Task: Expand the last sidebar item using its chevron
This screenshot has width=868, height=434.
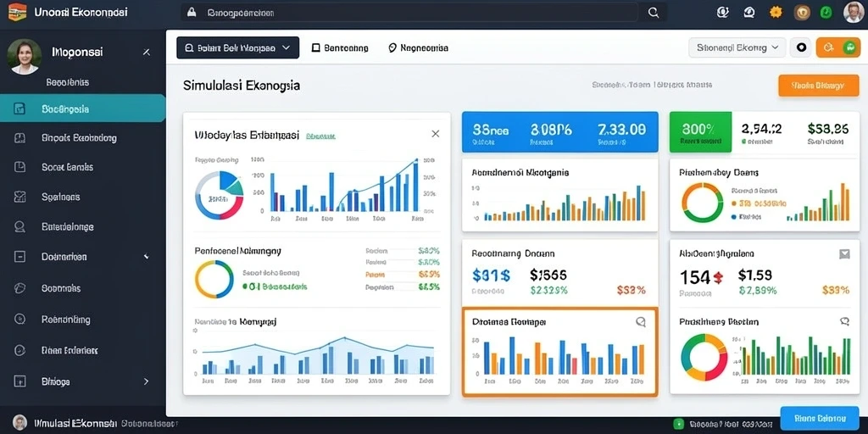Action: [146, 381]
